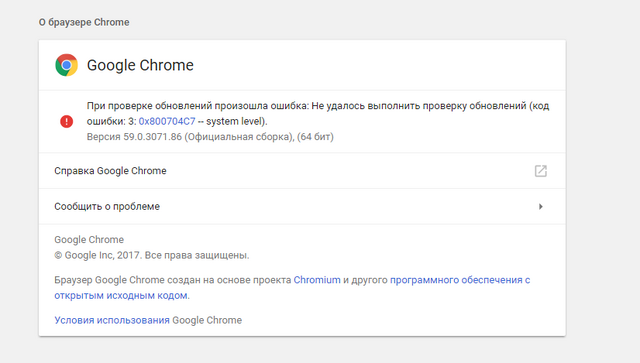Image resolution: width=640 pixels, height=363 pixels.
Task: Click the Версия 59.0.3071.86 version text
Action: (210, 137)
